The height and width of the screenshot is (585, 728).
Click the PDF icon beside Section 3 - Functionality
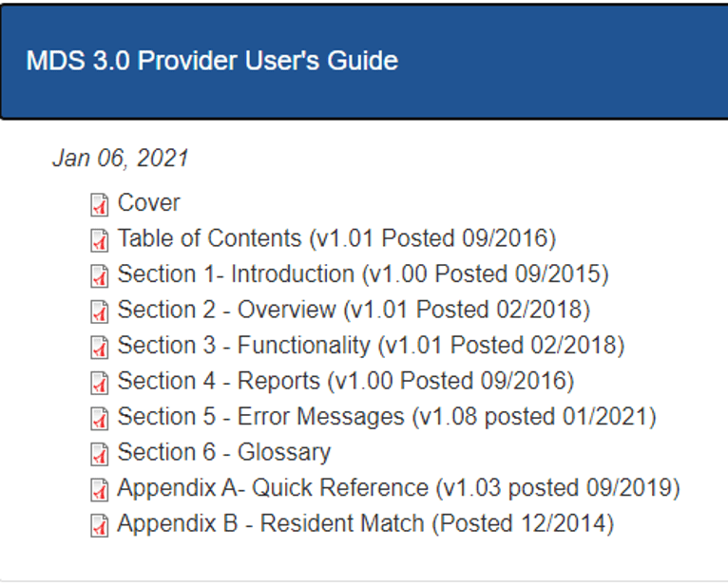click(99, 347)
